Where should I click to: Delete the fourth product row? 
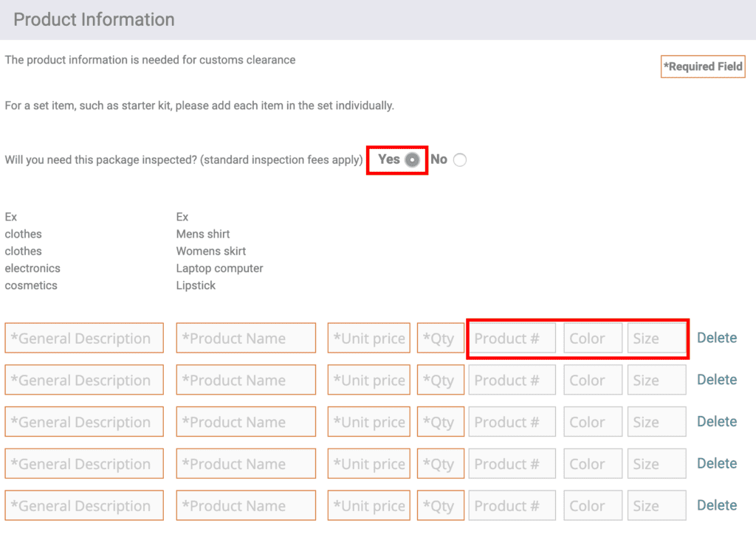click(x=717, y=463)
